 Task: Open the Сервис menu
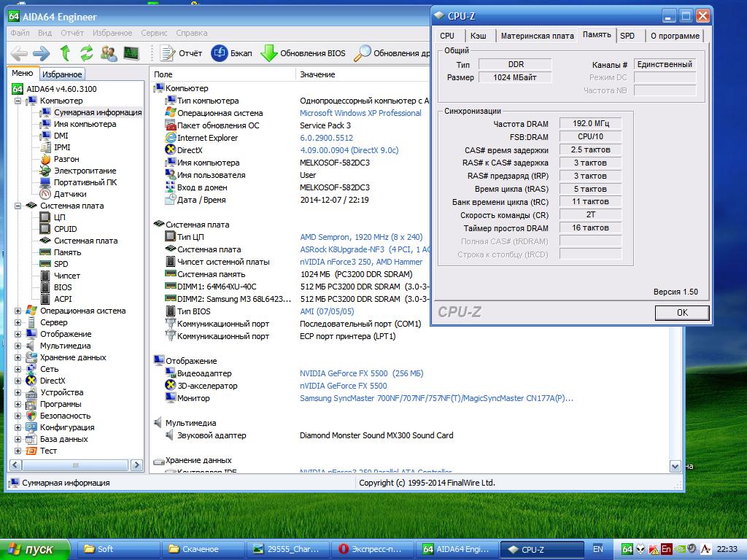coord(154,33)
